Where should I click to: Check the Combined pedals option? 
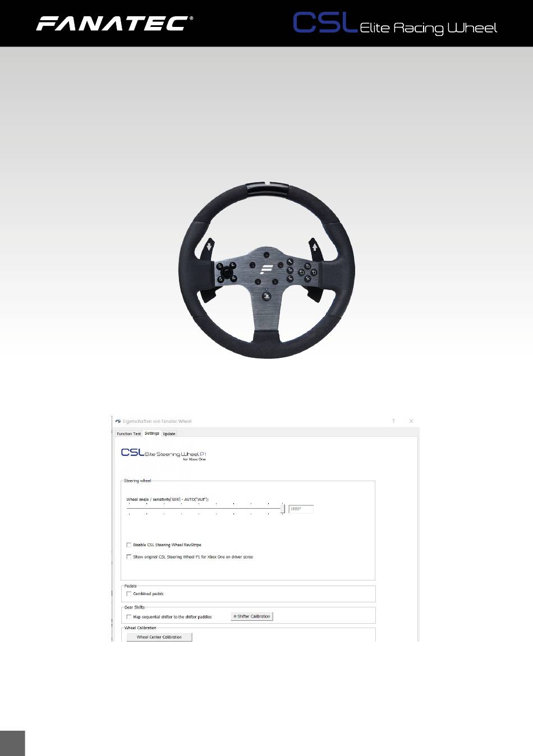pos(129,594)
